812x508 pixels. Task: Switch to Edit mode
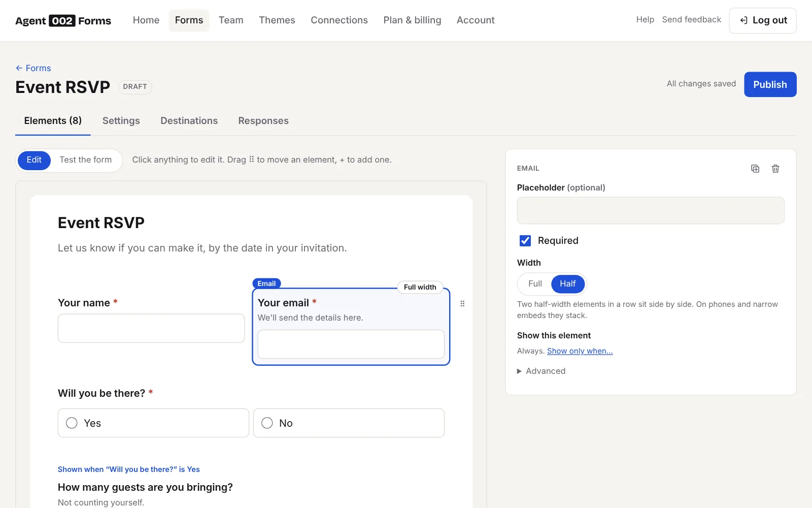click(34, 160)
